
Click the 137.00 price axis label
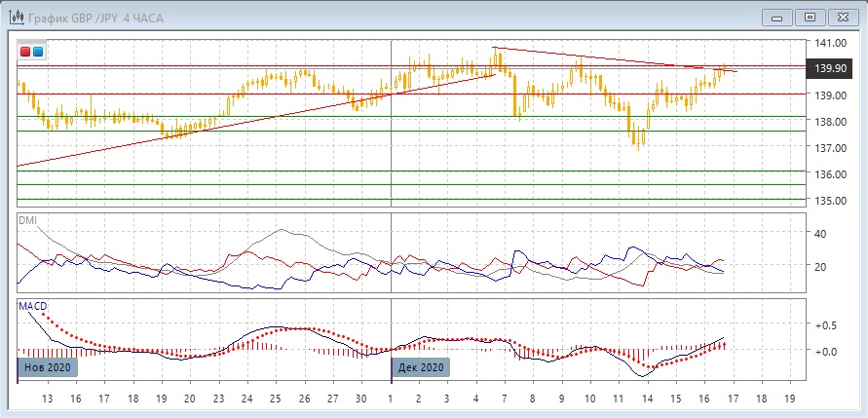[x=828, y=148]
